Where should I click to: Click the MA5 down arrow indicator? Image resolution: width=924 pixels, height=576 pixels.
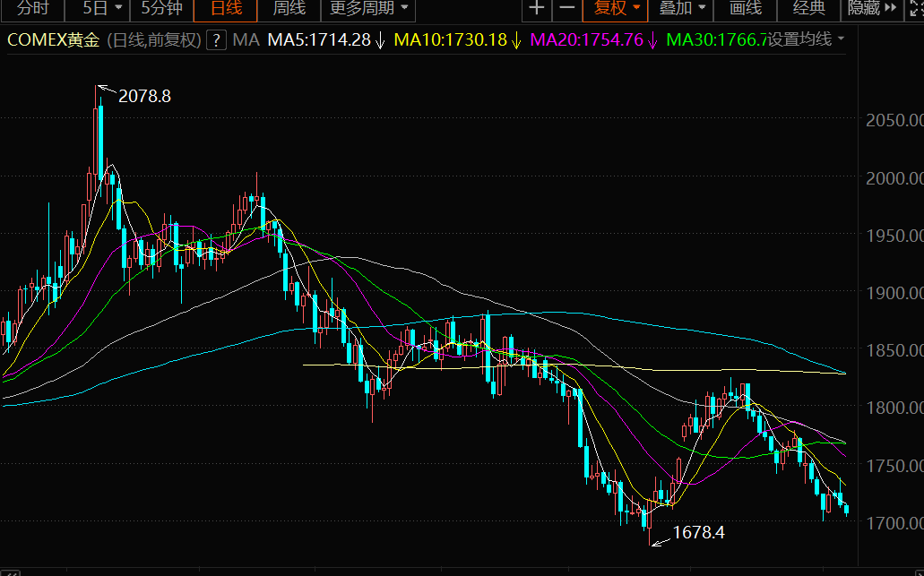(380, 40)
